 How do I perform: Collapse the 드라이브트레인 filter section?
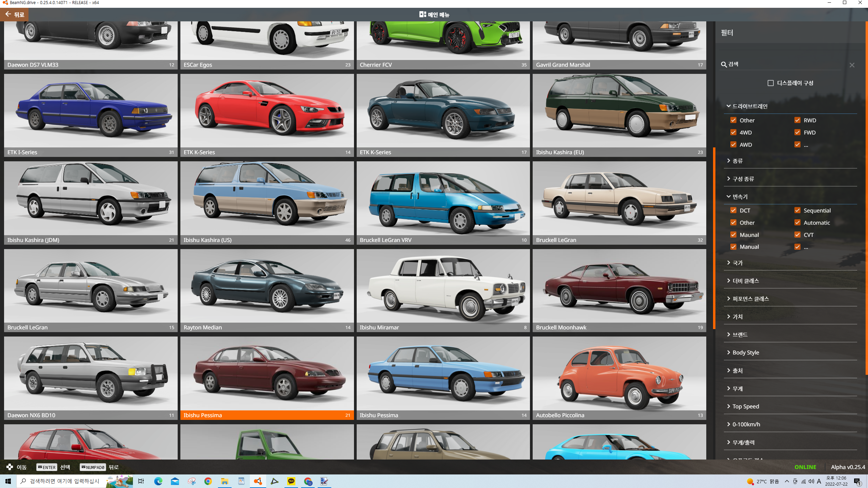790,106
